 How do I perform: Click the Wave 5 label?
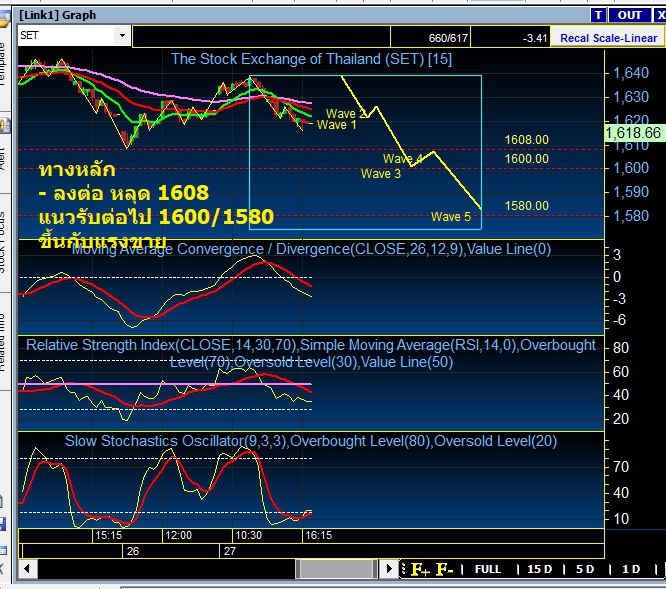(451, 217)
